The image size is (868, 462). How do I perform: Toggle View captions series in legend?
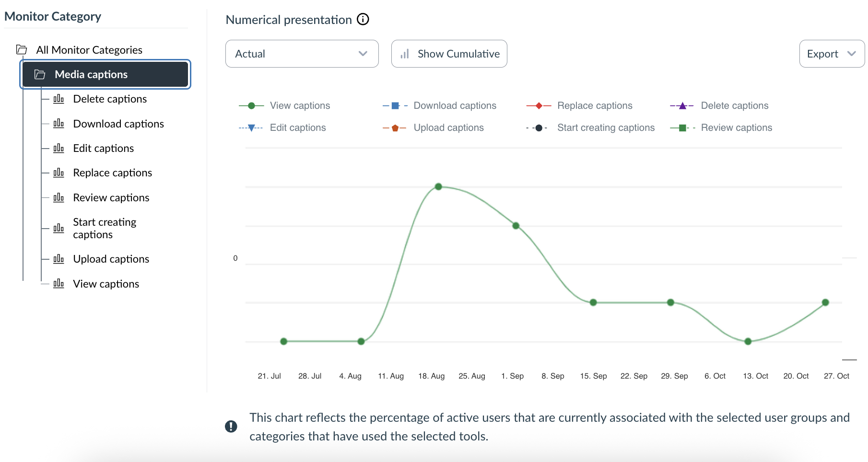[299, 105]
